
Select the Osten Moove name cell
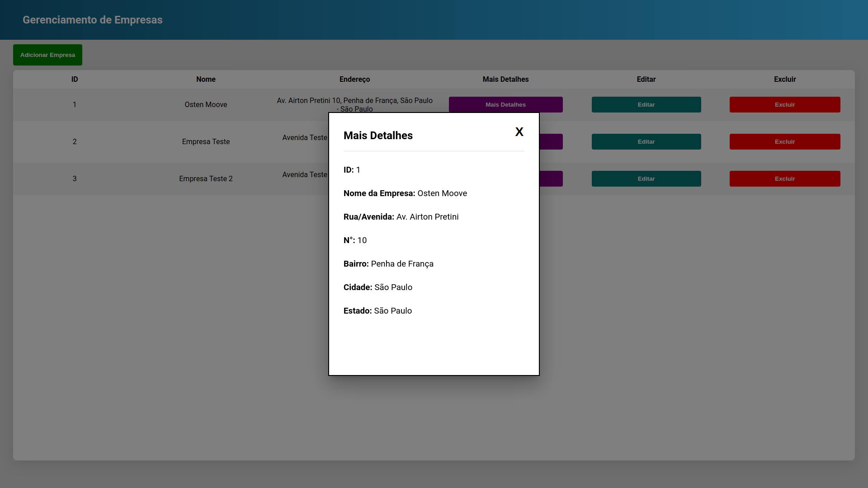(206, 104)
